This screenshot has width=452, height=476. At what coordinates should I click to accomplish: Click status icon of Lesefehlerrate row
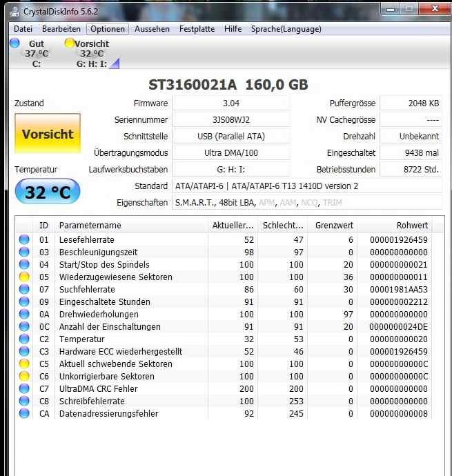pyautogui.click(x=24, y=239)
